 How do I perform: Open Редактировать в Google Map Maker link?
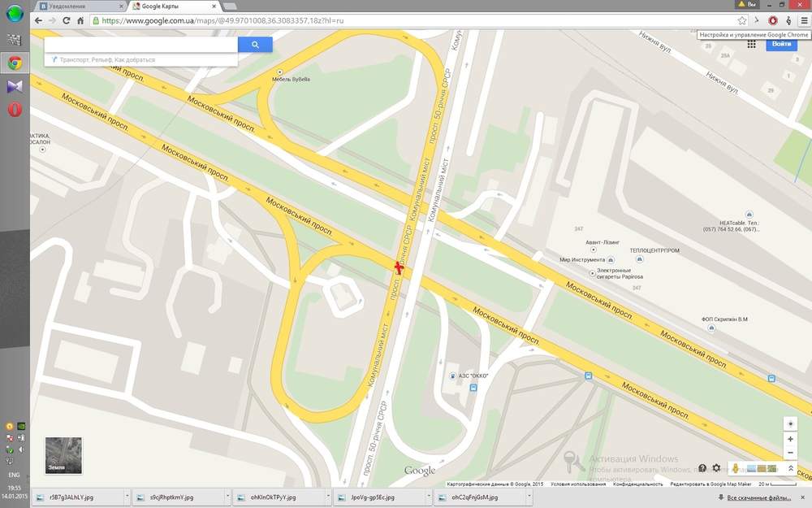pyautogui.click(x=710, y=484)
